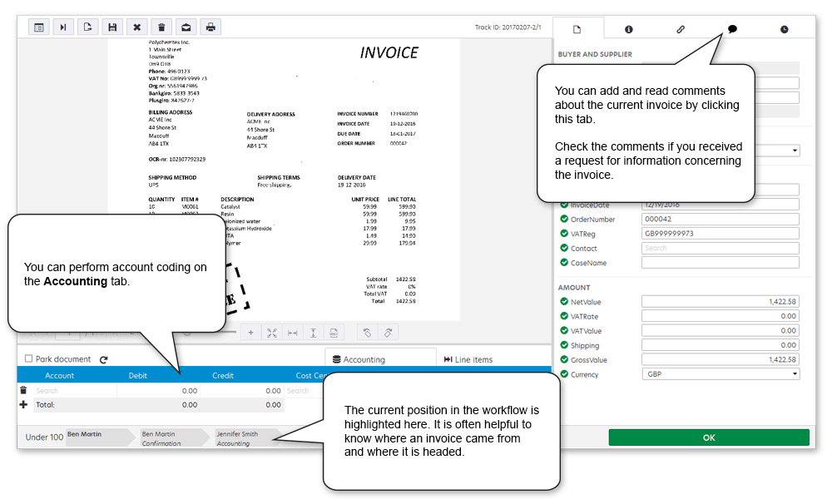This screenshot has height=504, width=832.
Task: Tick the Park document checkbox
Action: point(29,359)
